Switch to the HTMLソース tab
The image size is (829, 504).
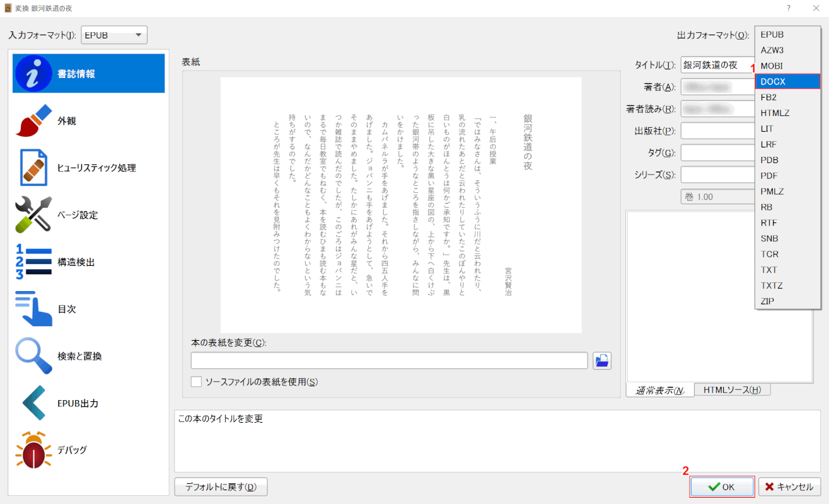pos(732,390)
